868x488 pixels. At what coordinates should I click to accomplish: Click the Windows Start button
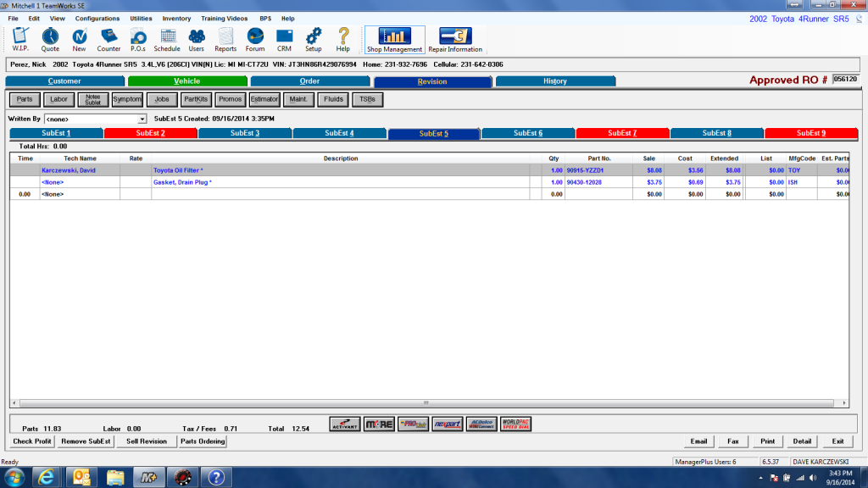point(14,477)
